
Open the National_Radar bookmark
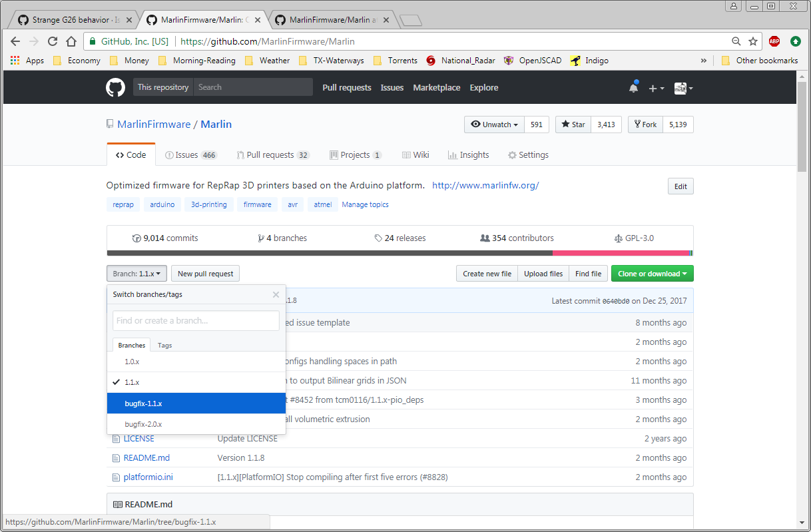(x=461, y=61)
